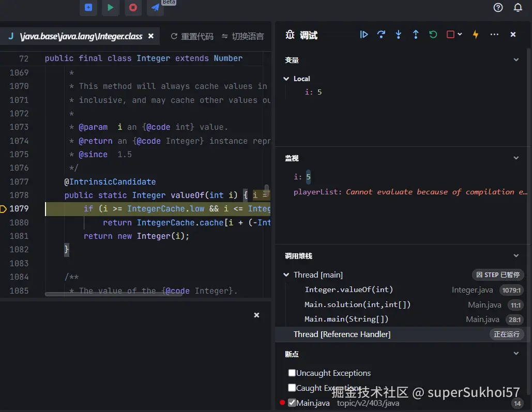Uncheck the Main.java breakpoint checkbox
The height and width of the screenshot is (412, 532).
[x=292, y=403]
